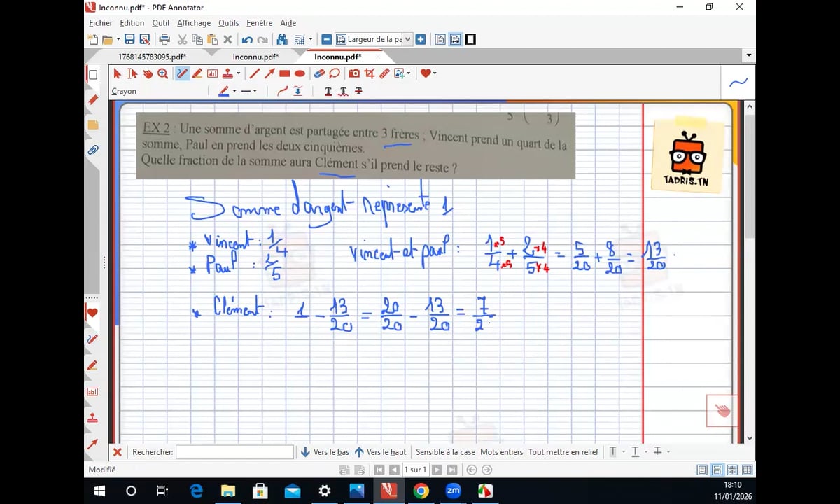This screenshot has height=504, width=840.
Task: Select the Eraser tool
Action: tap(319, 73)
